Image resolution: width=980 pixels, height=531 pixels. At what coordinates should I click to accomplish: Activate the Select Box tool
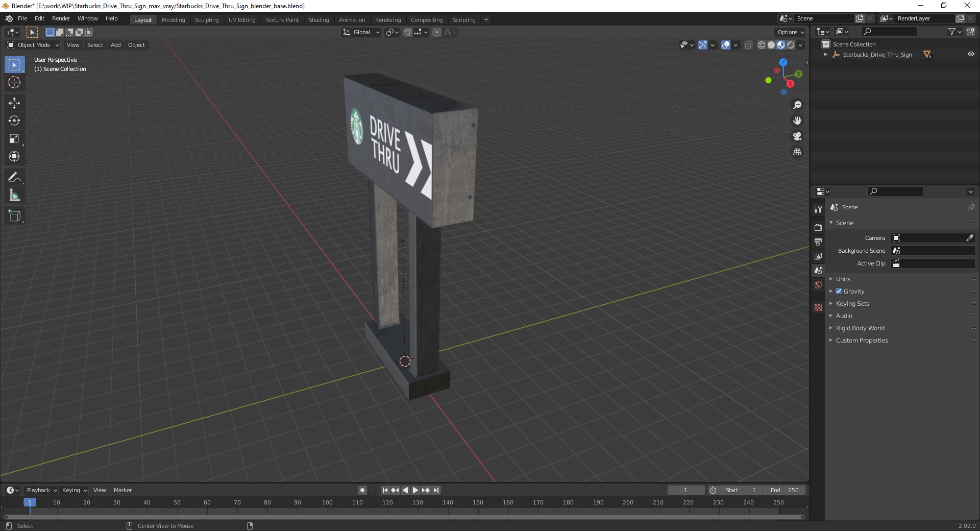pyautogui.click(x=14, y=65)
